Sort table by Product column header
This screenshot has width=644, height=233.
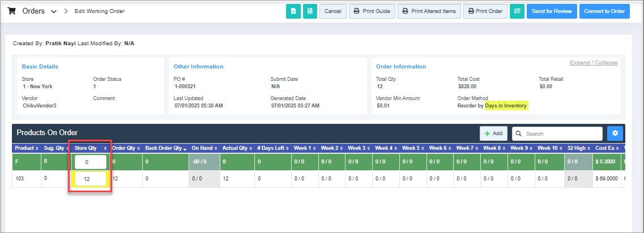pyautogui.click(x=27, y=148)
